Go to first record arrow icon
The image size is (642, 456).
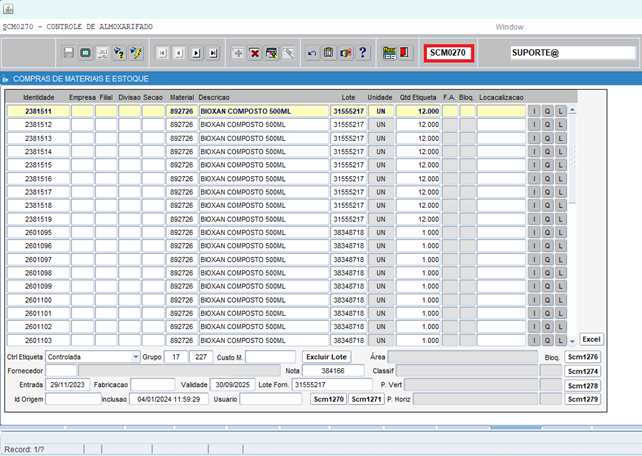163,53
